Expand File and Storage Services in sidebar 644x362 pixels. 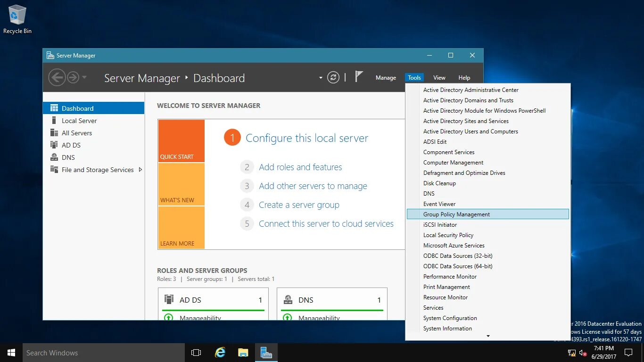[x=140, y=170]
